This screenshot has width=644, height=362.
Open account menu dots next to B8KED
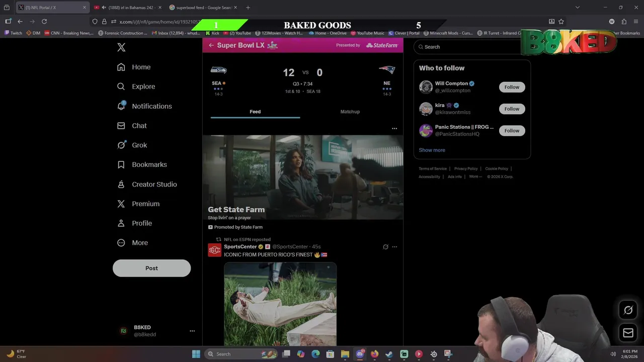(x=192, y=331)
